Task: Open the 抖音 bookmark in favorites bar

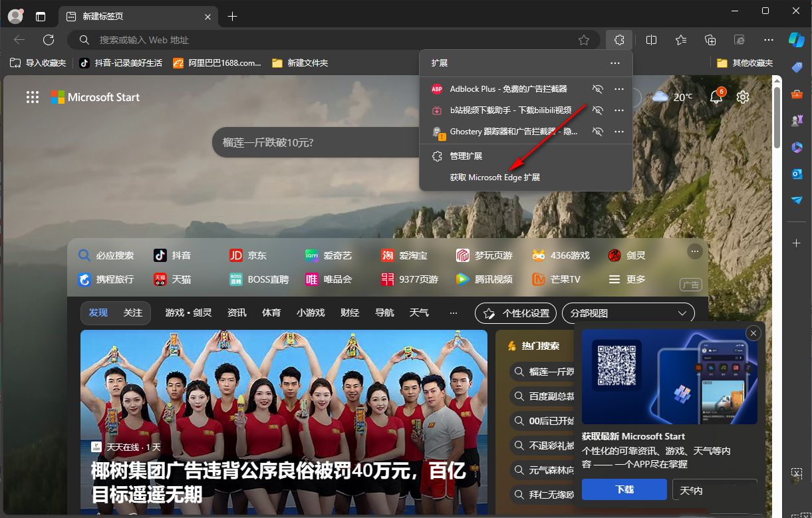Action: pos(120,63)
